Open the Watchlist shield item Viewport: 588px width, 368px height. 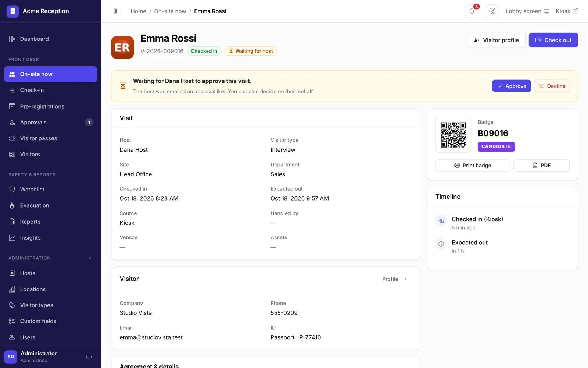click(51, 190)
